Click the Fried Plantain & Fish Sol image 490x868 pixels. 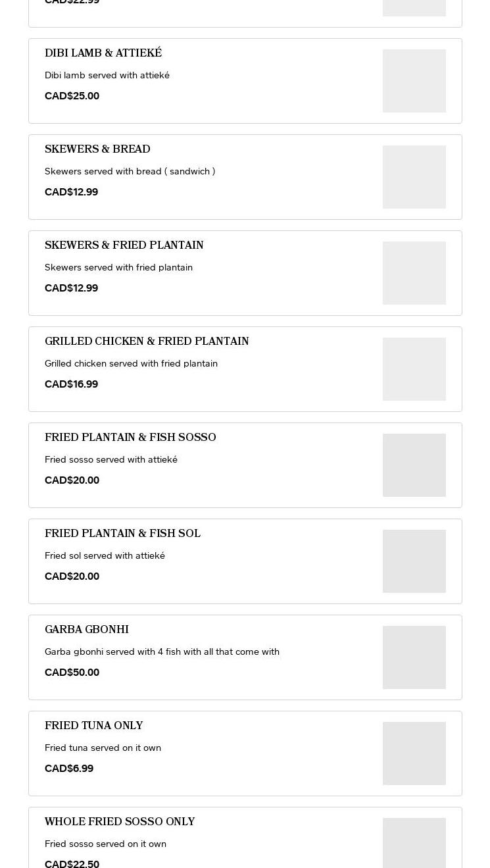point(414,561)
